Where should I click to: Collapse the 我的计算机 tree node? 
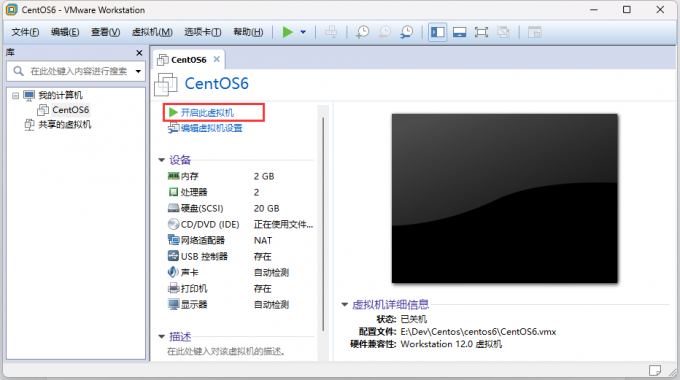coord(16,95)
